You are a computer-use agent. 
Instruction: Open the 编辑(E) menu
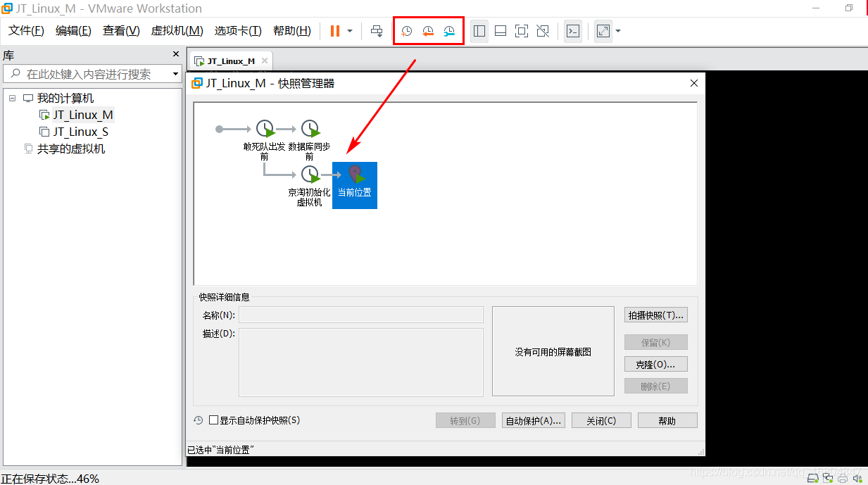coord(73,31)
